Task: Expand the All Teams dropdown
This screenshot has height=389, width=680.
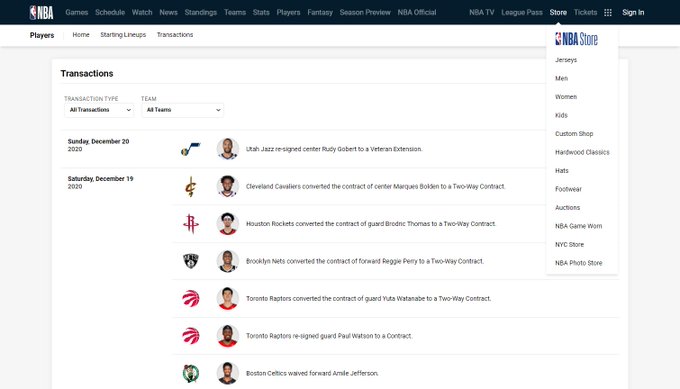Action: [x=183, y=110]
